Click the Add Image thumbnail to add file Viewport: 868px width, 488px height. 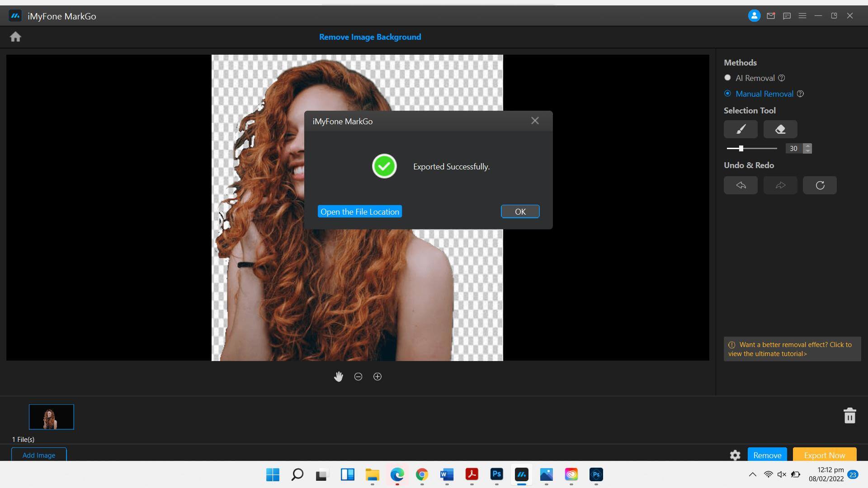pos(39,455)
